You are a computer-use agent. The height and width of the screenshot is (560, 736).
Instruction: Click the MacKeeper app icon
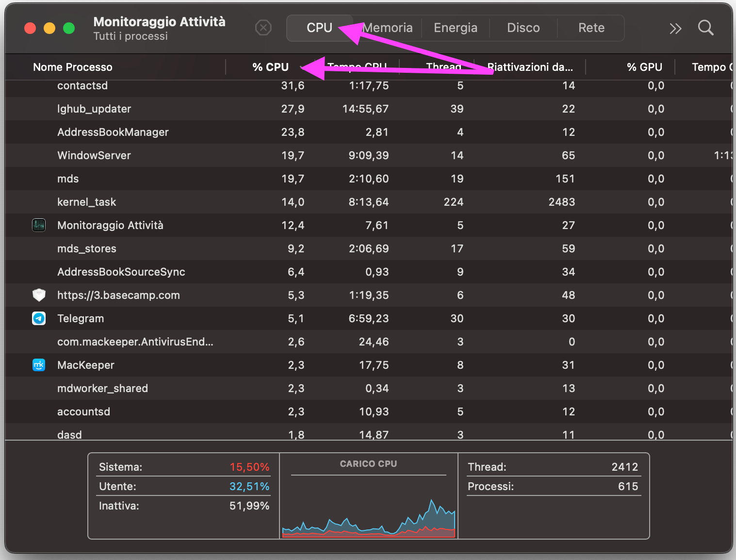38,365
